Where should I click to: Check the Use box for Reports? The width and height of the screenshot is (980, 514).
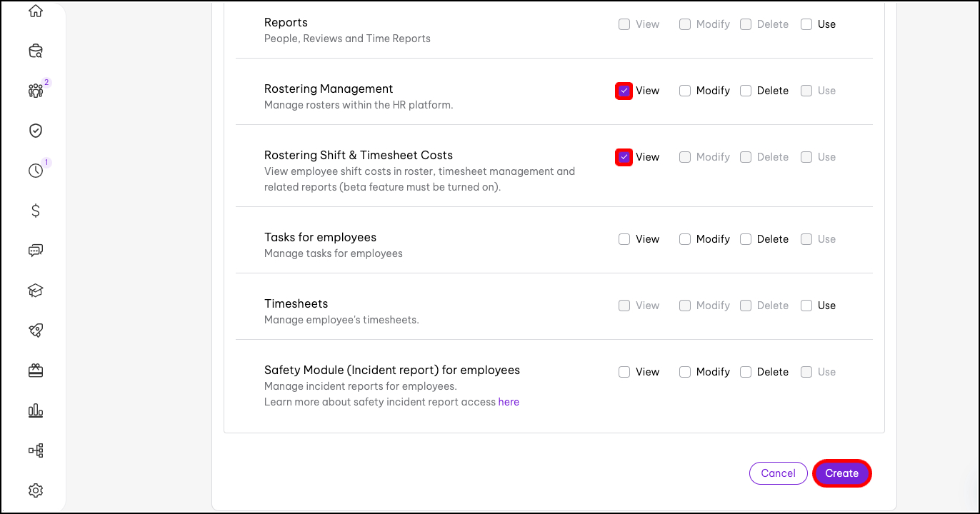click(806, 24)
